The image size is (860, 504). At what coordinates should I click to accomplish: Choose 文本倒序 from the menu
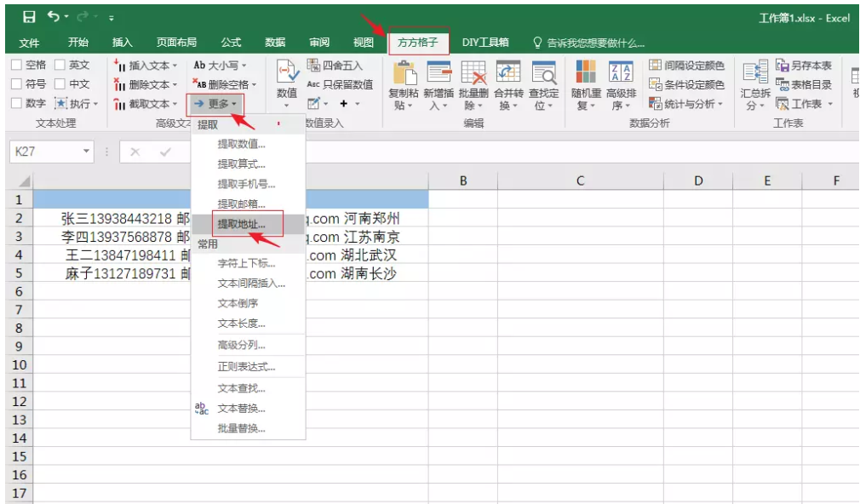tap(248, 303)
